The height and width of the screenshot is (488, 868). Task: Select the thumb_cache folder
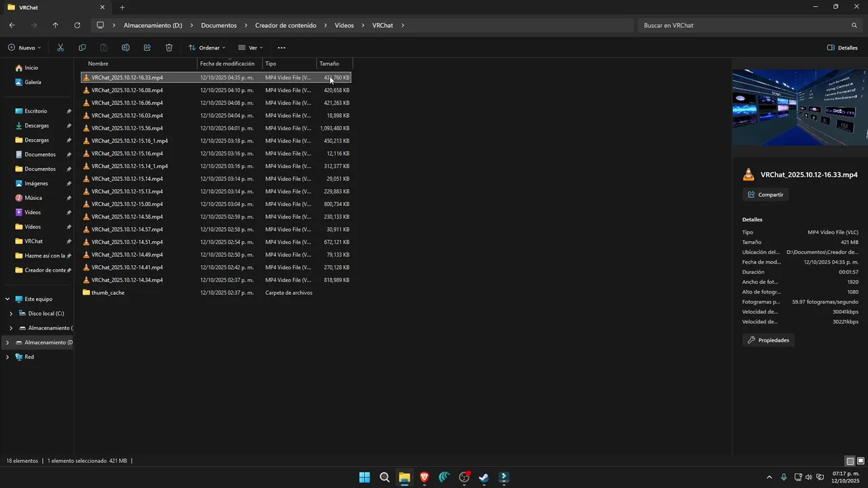(x=216, y=293)
